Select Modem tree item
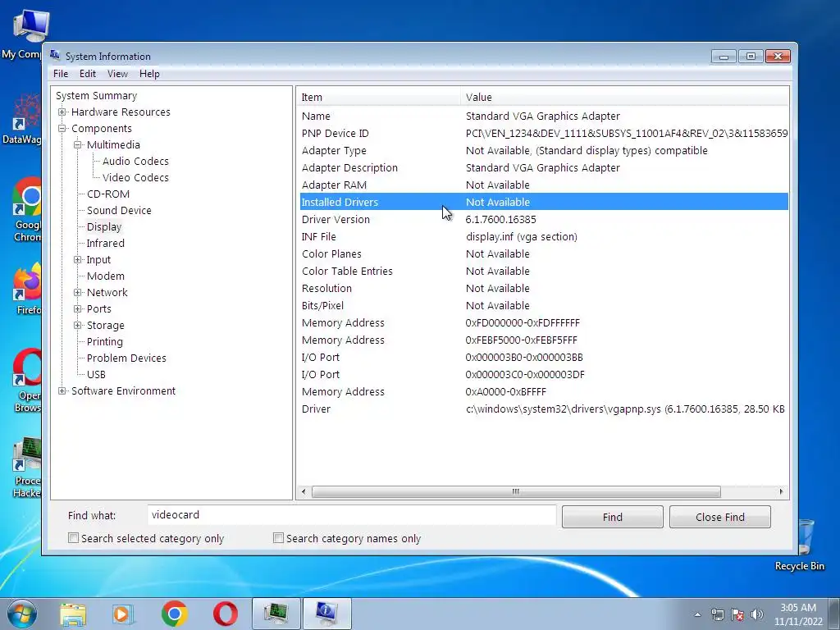This screenshot has width=840, height=630. tap(106, 276)
